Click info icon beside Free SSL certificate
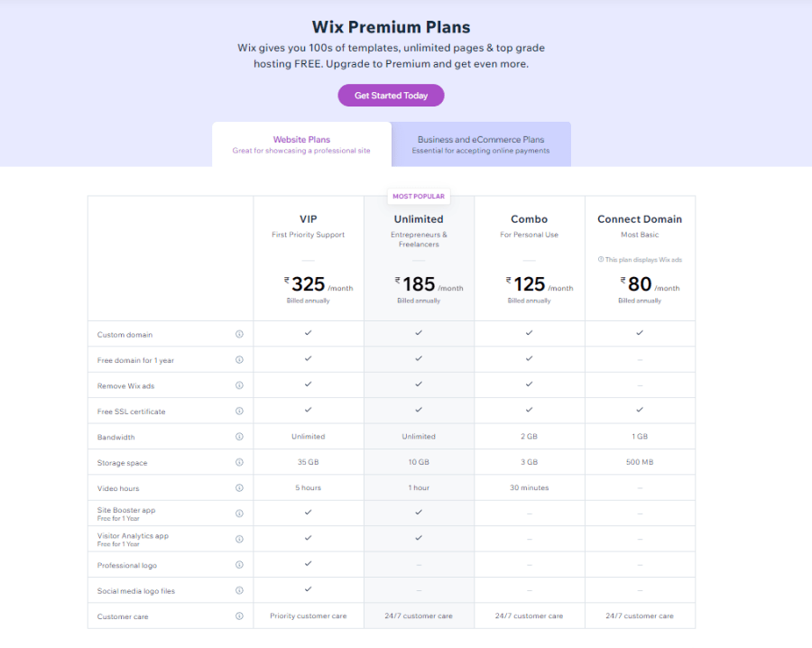Viewport: 812px width, 648px height. point(239,411)
